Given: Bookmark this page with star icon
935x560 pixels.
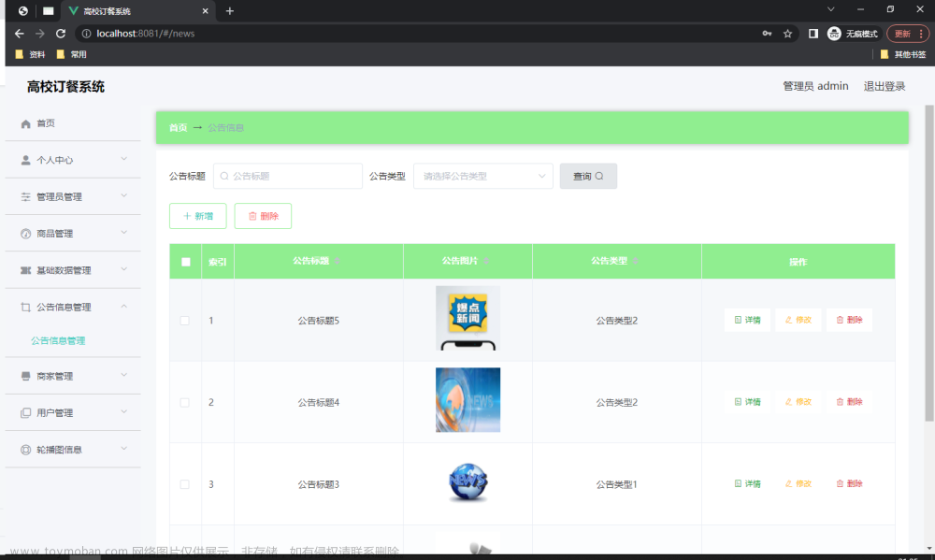Looking at the screenshot, I should 787,34.
